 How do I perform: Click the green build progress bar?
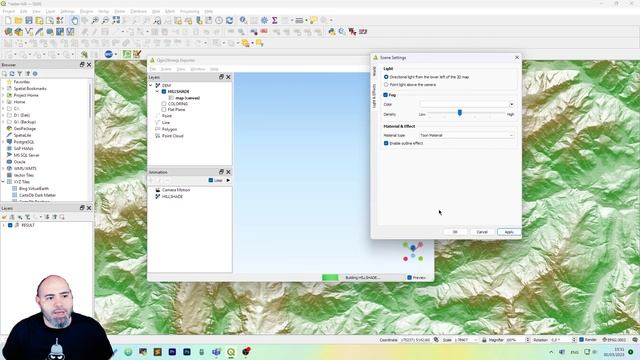[x=330, y=278]
